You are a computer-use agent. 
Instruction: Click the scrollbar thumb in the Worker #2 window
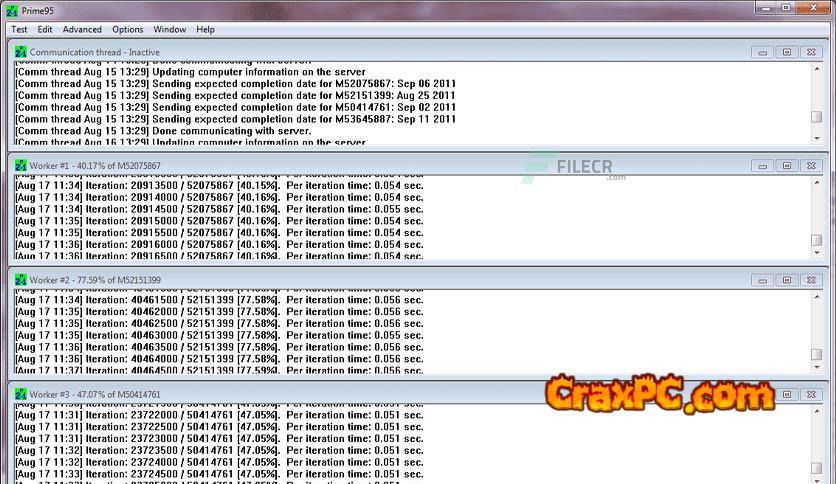pyautogui.click(x=817, y=354)
